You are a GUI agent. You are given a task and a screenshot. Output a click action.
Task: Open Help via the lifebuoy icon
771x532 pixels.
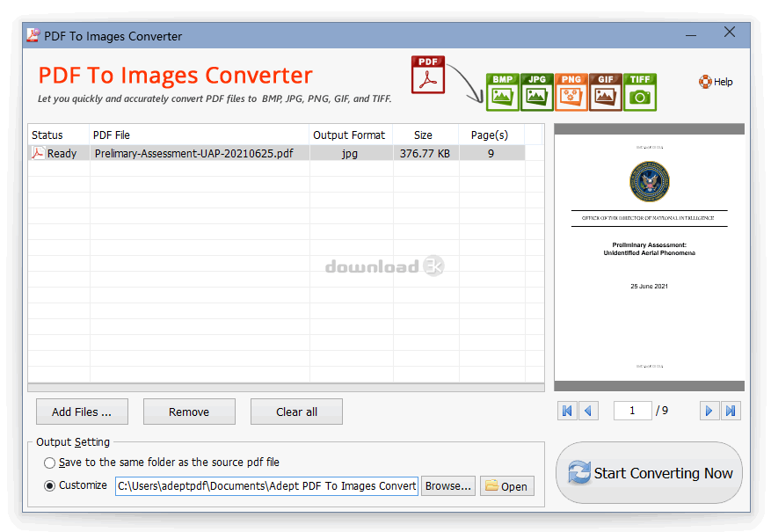[x=705, y=82]
